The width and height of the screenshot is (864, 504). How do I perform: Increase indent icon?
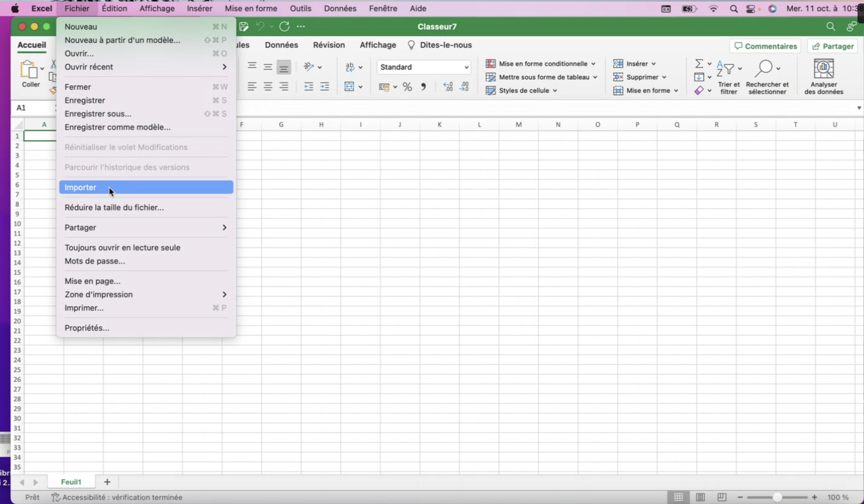coord(325,87)
